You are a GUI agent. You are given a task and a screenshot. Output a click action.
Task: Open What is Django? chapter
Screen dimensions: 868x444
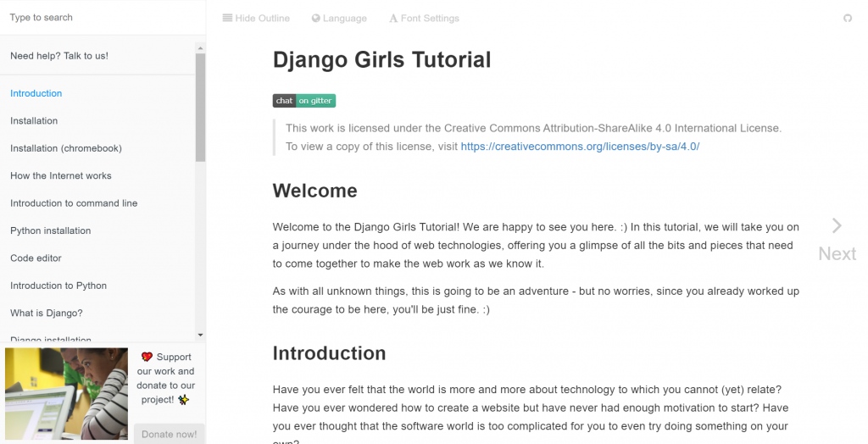(x=47, y=313)
